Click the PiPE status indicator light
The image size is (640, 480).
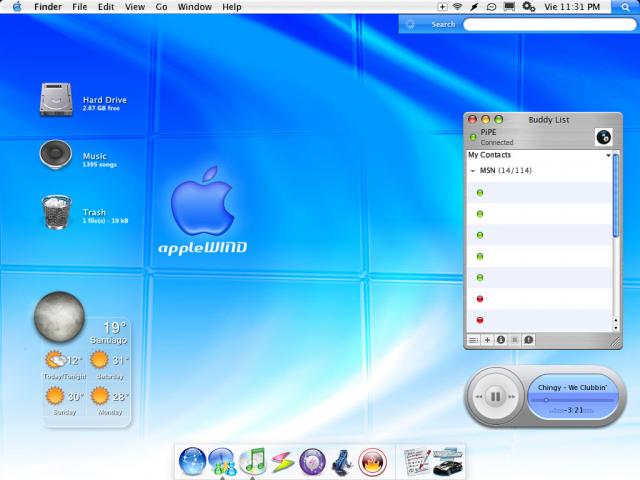pos(473,137)
